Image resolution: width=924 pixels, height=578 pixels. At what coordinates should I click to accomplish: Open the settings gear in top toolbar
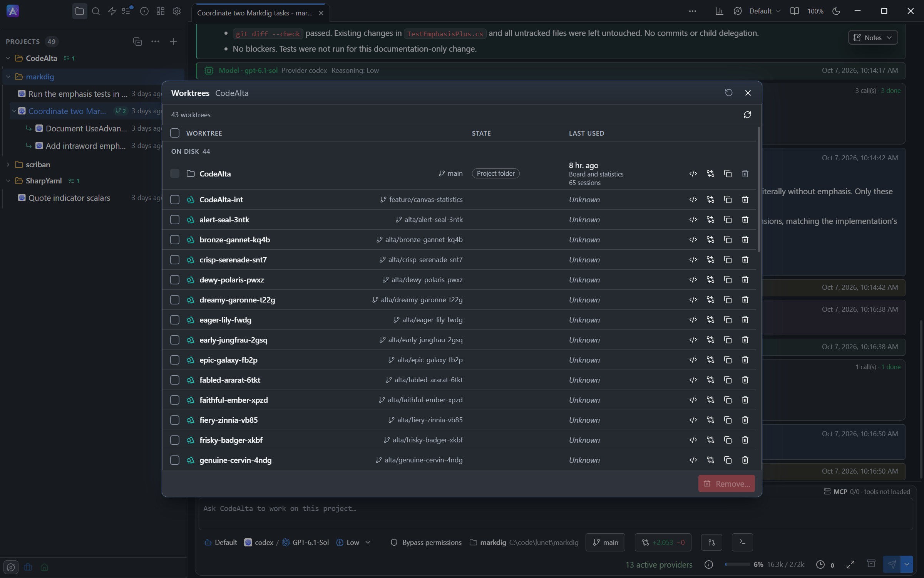(x=177, y=11)
